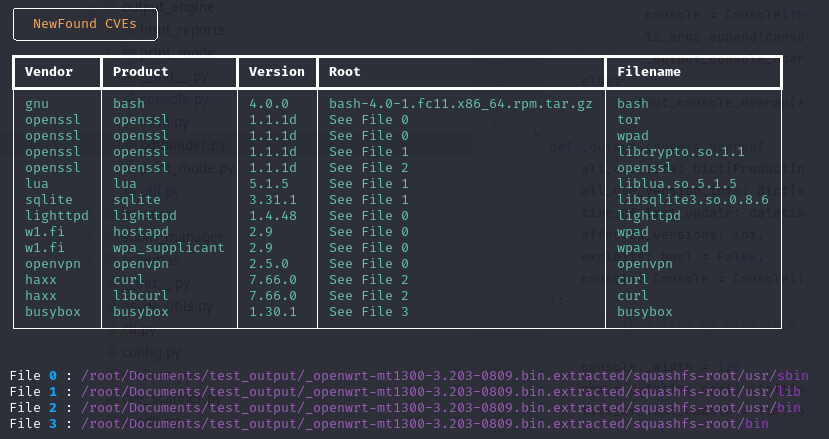Select the Version column header
This screenshot has height=439, width=829.
tap(277, 71)
